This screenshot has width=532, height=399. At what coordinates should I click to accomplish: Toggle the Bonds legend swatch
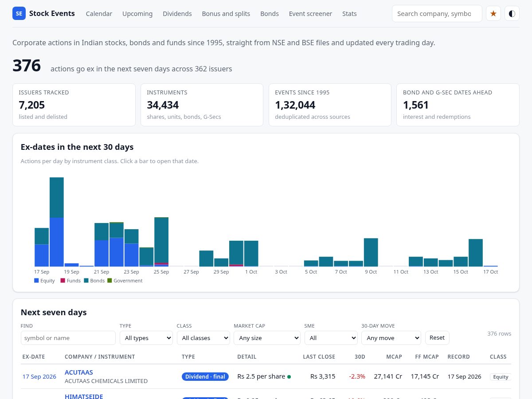[x=86, y=281]
